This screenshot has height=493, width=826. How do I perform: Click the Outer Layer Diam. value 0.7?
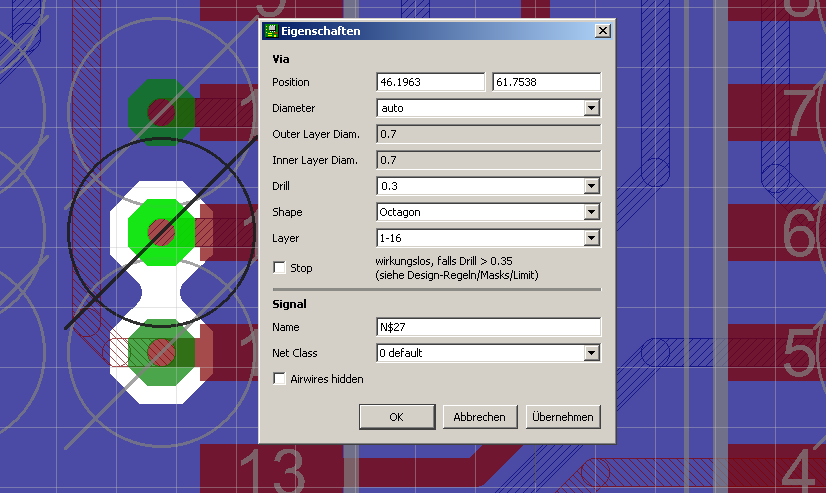[488, 134]
